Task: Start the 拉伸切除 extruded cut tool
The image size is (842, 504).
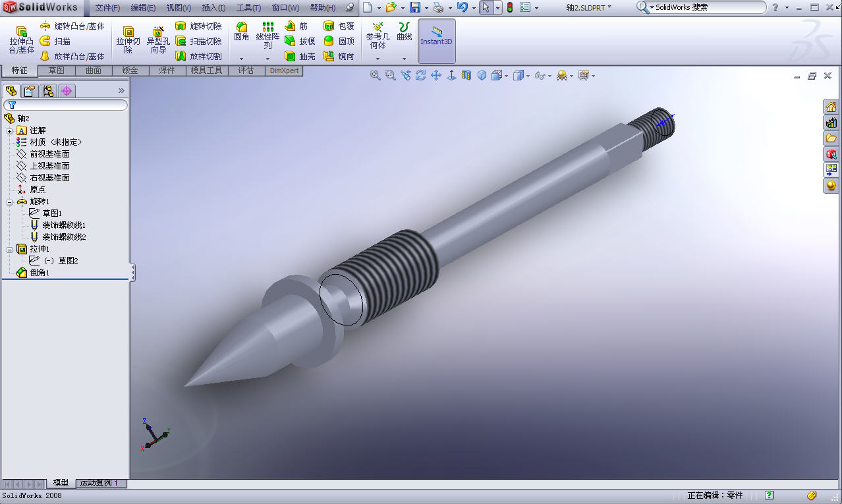Action: coord(128,41)
